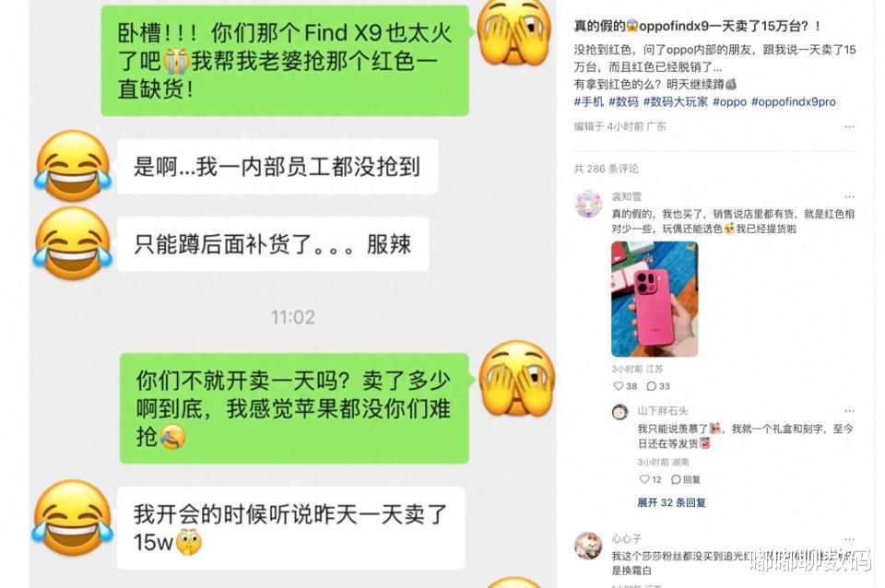The height and width of the screenshot is (588, 885).
Task: Expand the 32 hidden replies
Action: tap(672, 503)
